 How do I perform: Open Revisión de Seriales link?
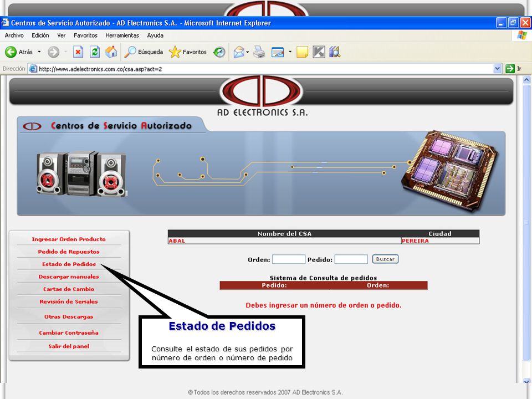tap(69, 301)
